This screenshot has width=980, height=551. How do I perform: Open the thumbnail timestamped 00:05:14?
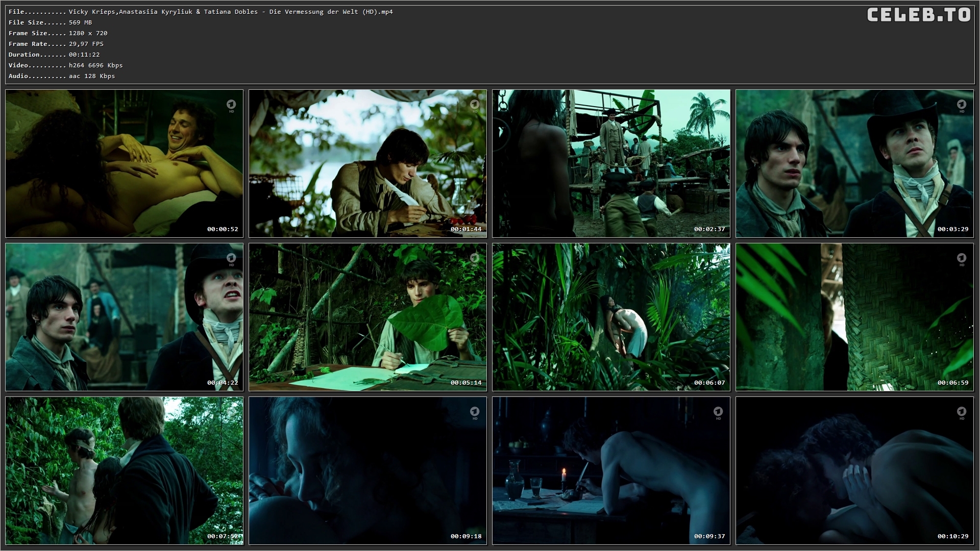coord(367,317)
